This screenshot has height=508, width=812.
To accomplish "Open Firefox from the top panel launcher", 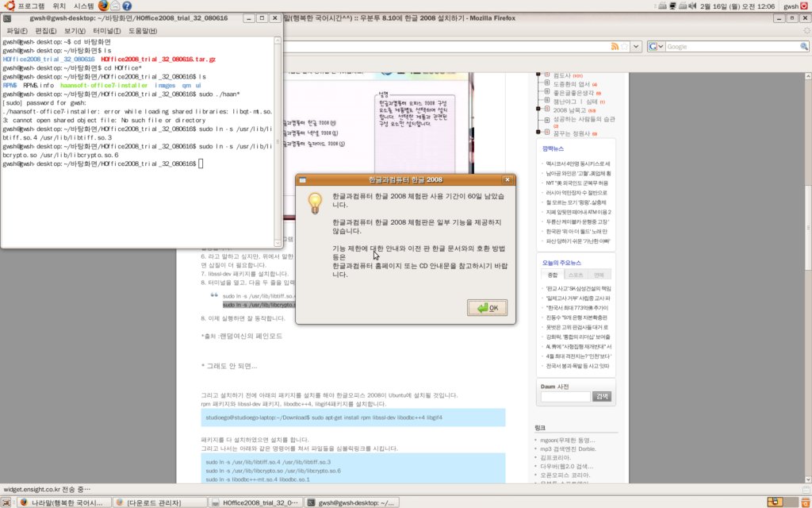I will [x=104, y=6].
